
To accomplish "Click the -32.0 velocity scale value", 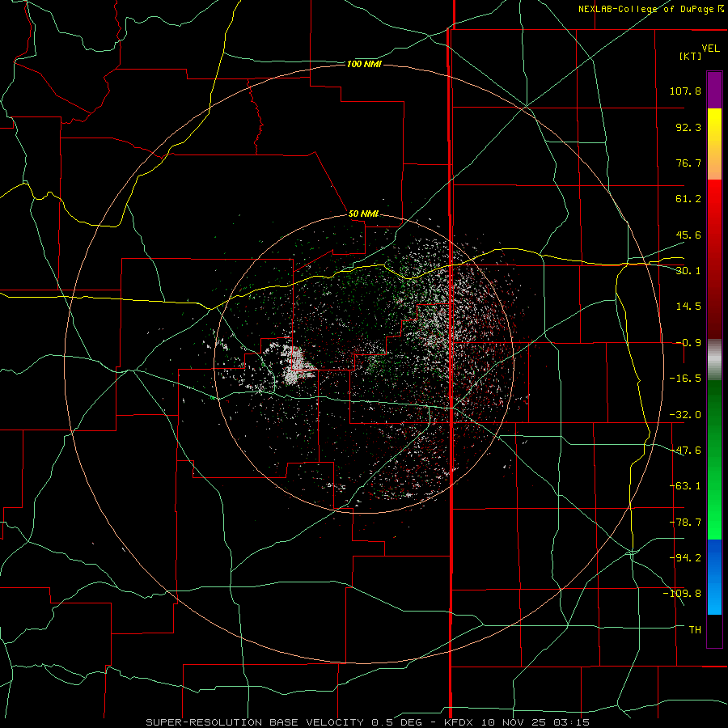I will (685, 415).
